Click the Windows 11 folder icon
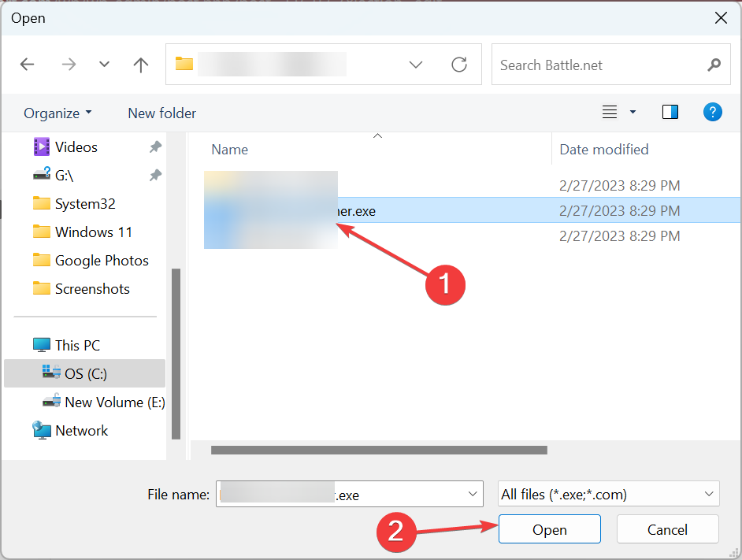The width and height of the screenshot is (742, 560). coord(42,232)
